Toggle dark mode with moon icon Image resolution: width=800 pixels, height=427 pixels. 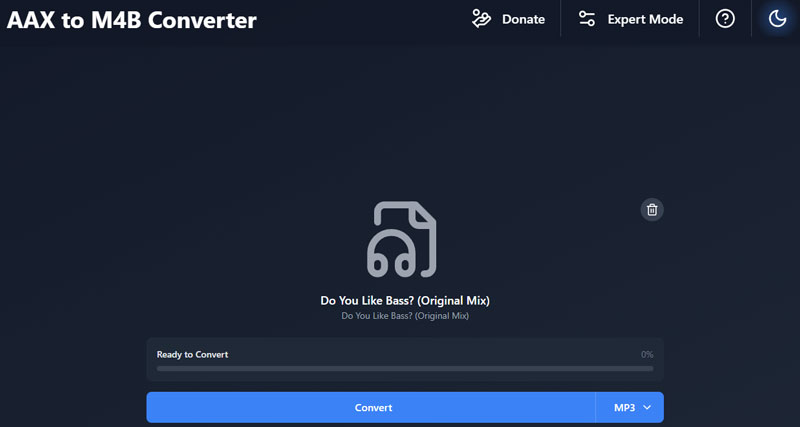[x=777, y=19]
